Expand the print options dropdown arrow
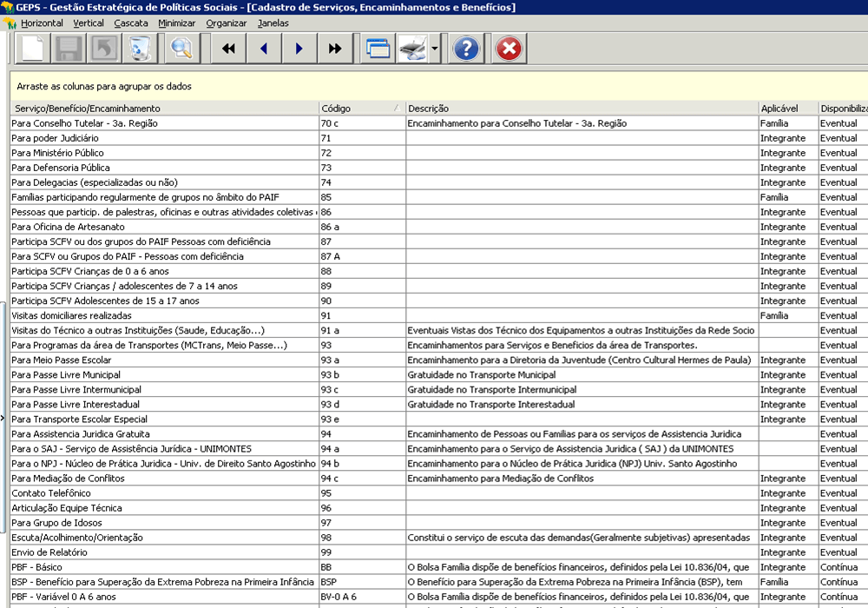The height and width of the screenshot is (608, 868). [435, 48]
